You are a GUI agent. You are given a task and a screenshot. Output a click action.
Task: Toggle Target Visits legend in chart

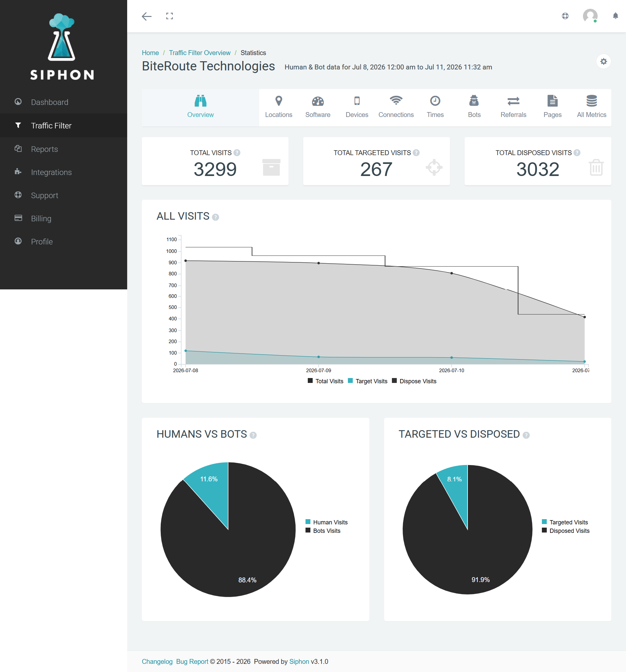click(x=368, y=381)
